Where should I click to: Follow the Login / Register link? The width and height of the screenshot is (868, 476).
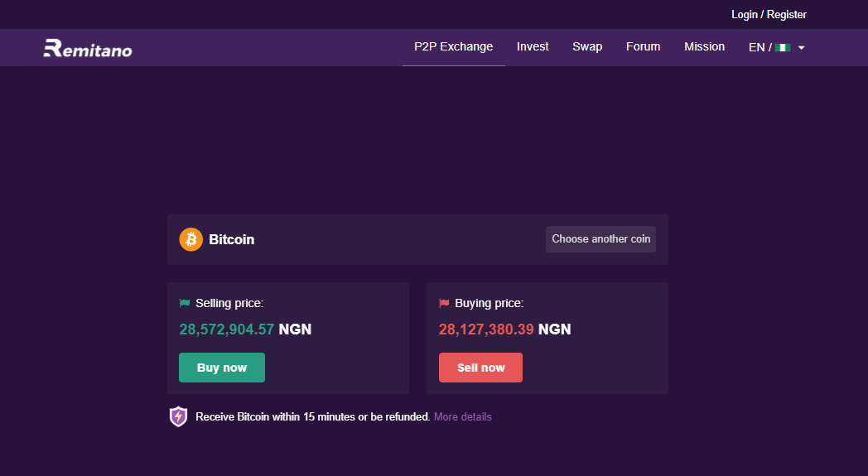(769, 15)
